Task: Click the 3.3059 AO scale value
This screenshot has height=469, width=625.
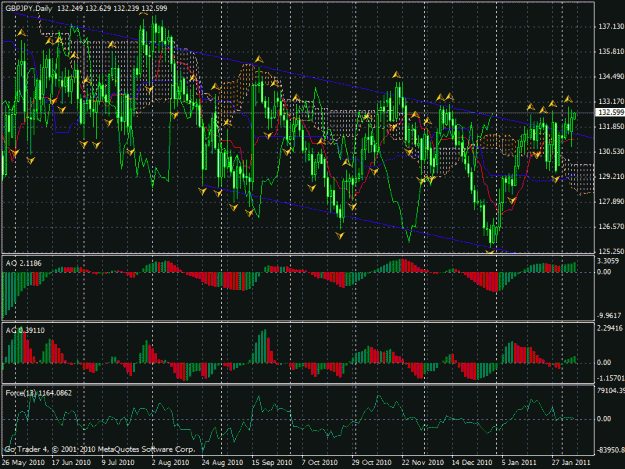Action: pos(608,261)
